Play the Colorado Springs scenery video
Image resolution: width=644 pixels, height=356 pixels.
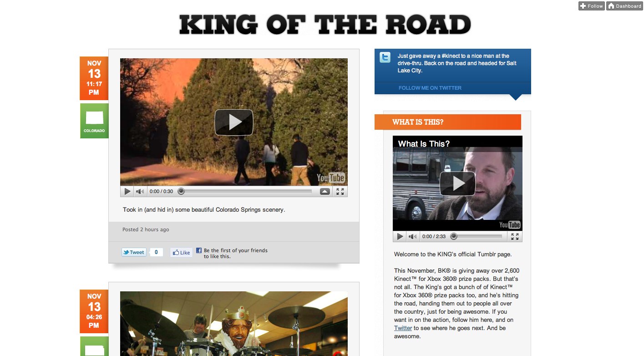coord(233,122)
